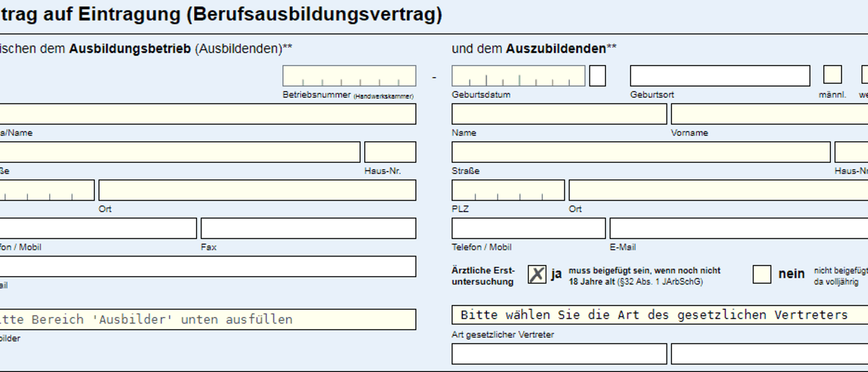
Task: Click the 'und dem Auszubildenden**' text
Action: coord(534,49)
